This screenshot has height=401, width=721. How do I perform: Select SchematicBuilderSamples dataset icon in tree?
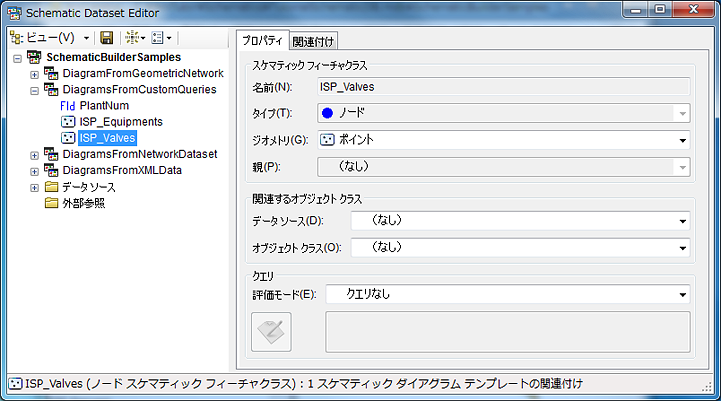click(x=34, y=57)
